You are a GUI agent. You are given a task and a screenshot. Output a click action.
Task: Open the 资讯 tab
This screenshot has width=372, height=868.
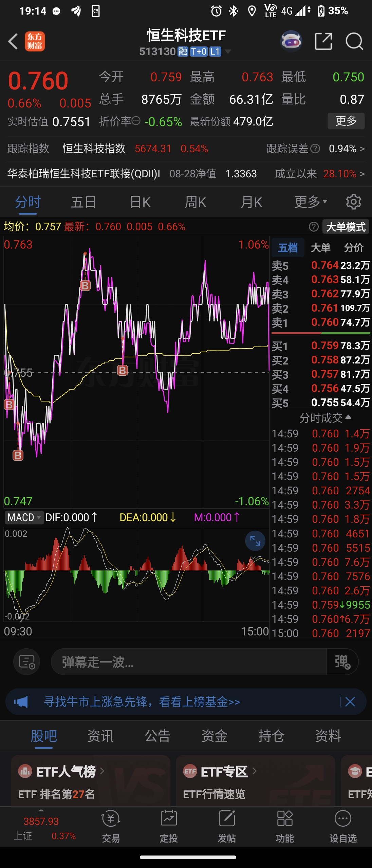100,736
